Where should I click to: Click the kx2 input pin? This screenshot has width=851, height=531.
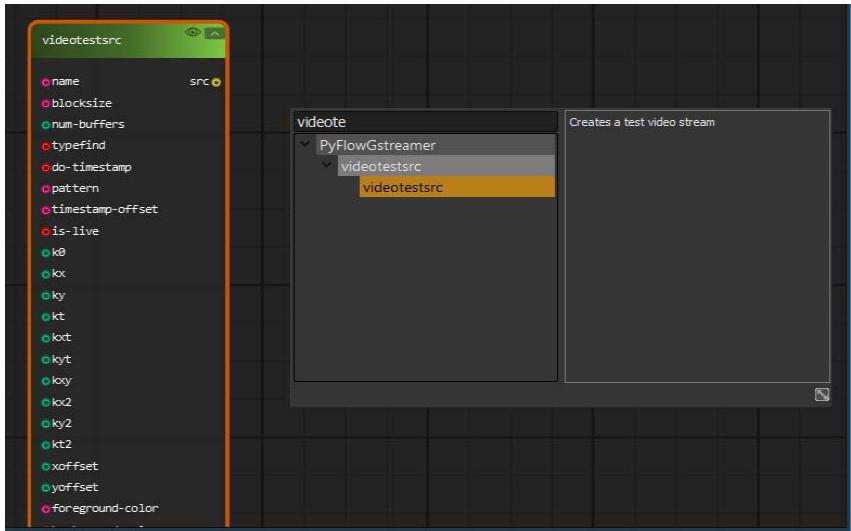pyautogui.click(x=46, y=403)
